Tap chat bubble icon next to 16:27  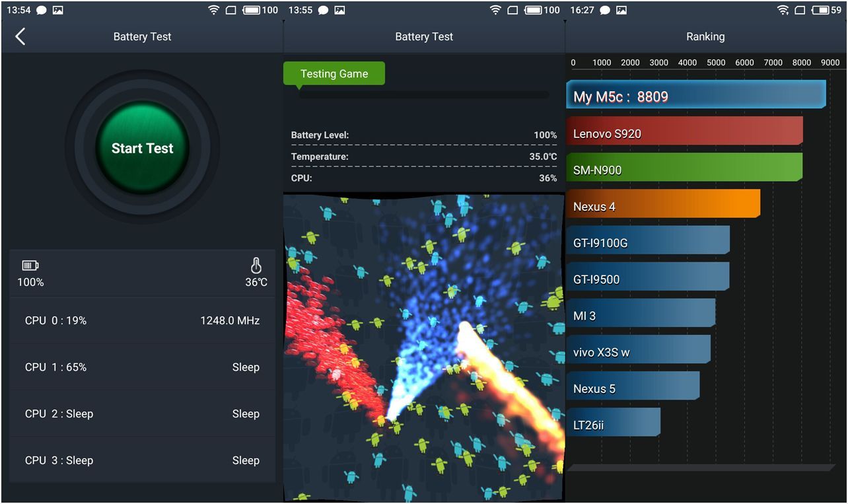tap(604, 10)
